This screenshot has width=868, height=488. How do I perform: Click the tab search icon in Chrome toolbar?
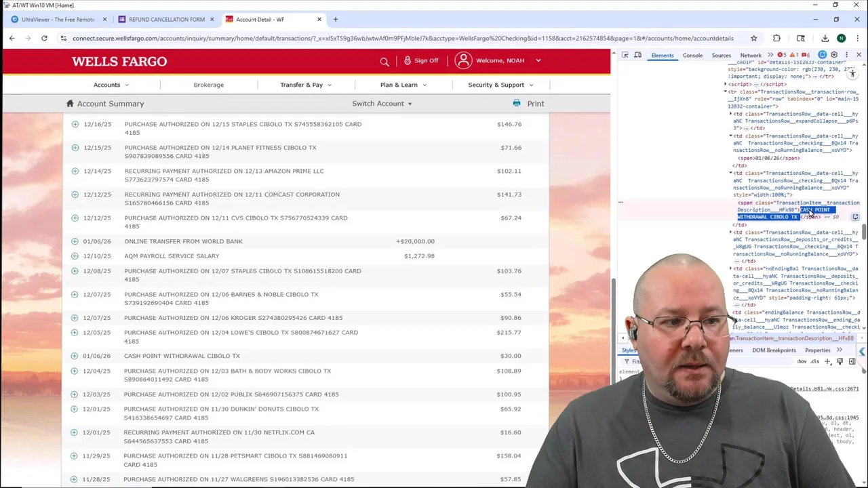point(801,39)
